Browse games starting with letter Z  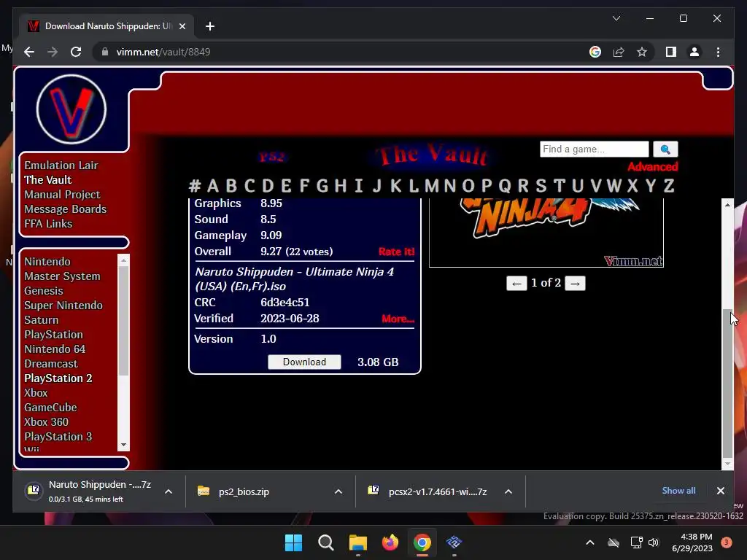pyautogui.click(x=669, y=185)
